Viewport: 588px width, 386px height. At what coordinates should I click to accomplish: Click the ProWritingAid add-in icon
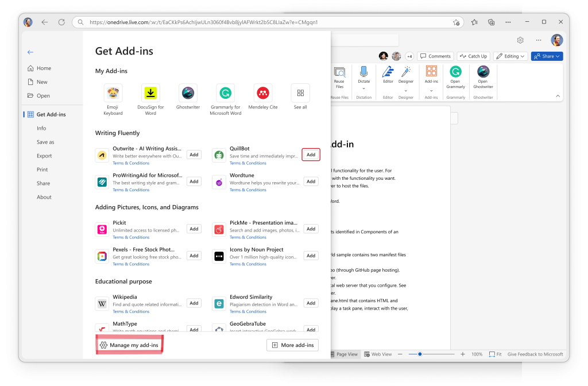[102, 182]
